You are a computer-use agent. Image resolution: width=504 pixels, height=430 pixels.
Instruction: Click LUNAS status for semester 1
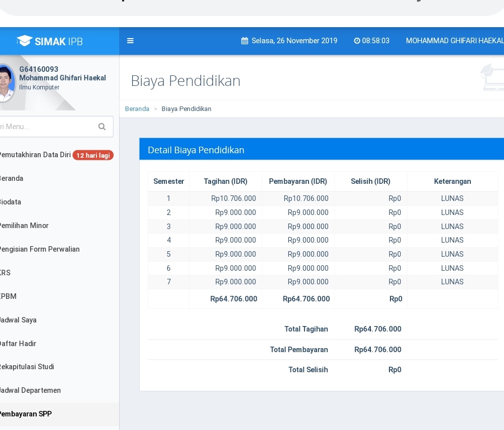452,198
